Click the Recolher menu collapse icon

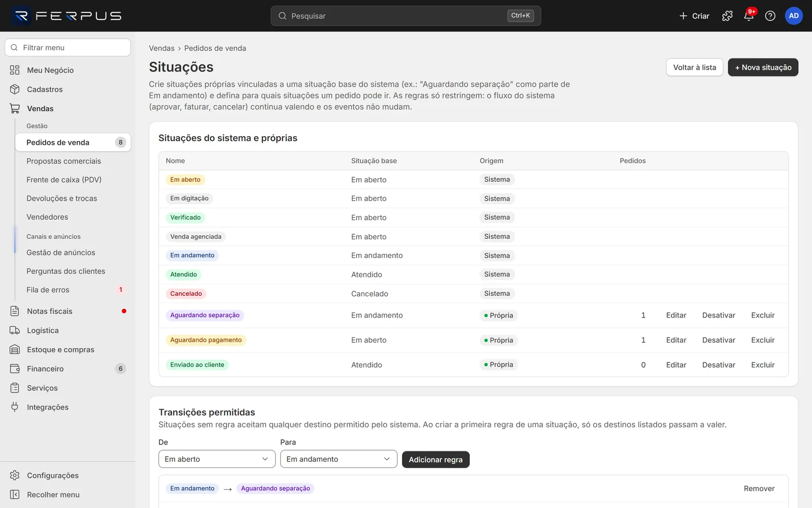(x=15, y=495)
